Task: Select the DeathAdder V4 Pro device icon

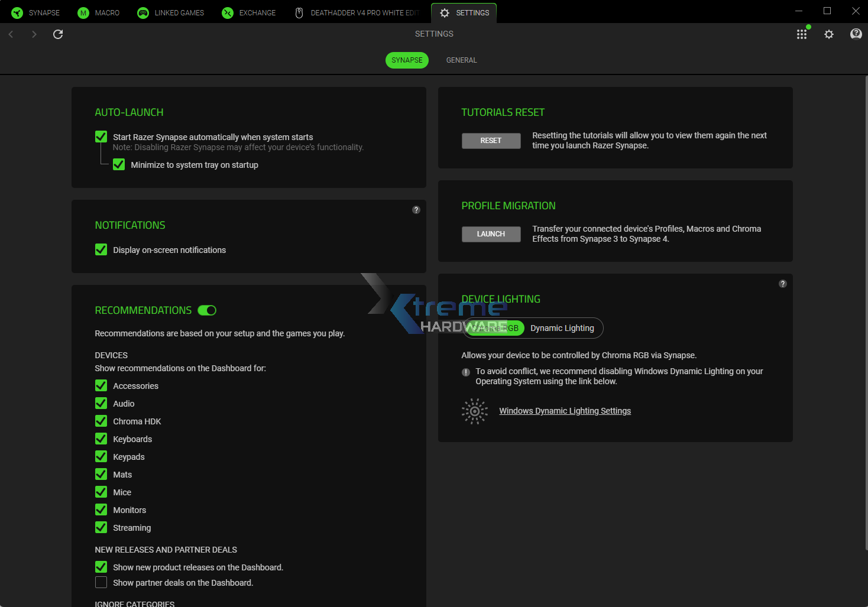Action: (299, 12)
